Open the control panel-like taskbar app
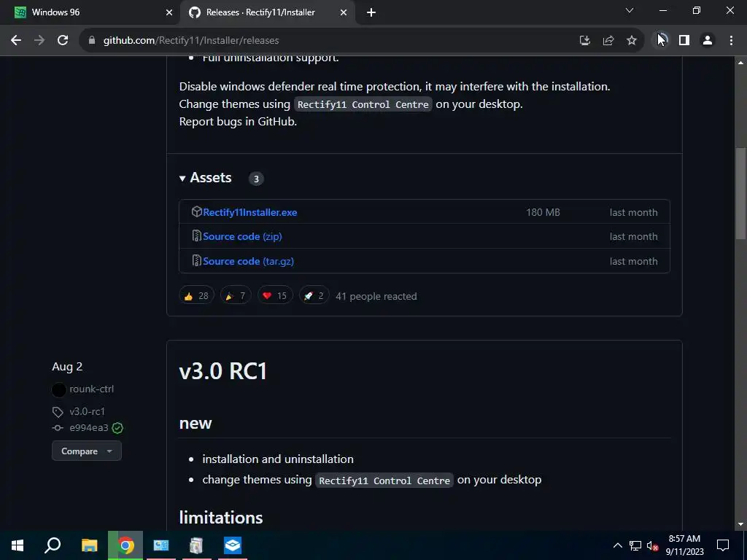This screenshot has height=560, width=747. pyautogui.click(x=161, y=545)
